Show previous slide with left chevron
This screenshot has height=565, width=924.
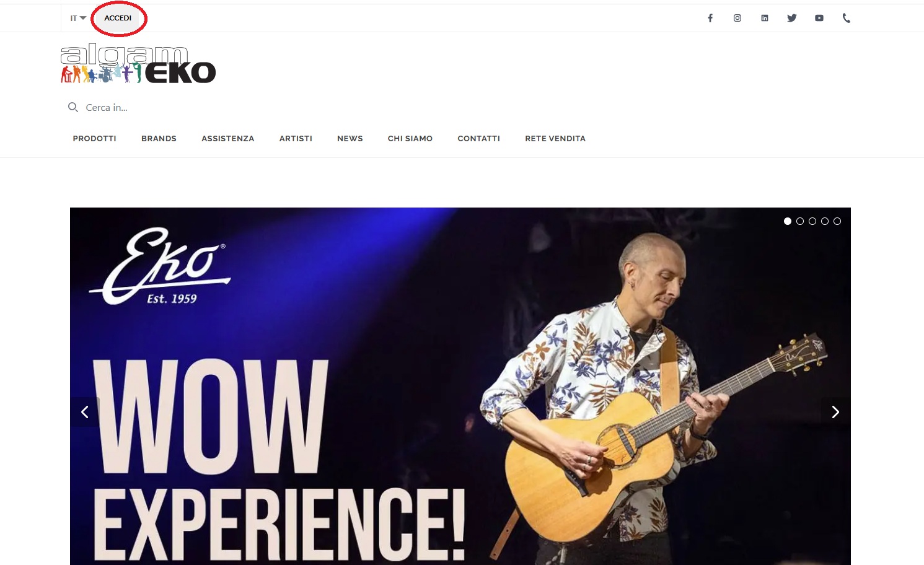[85, 412]
